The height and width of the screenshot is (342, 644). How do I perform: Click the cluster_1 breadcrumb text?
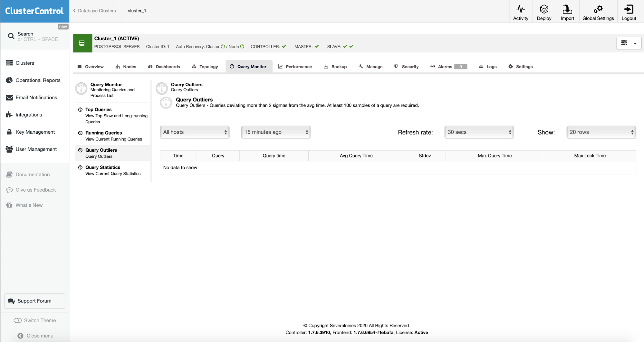point(137,11)
